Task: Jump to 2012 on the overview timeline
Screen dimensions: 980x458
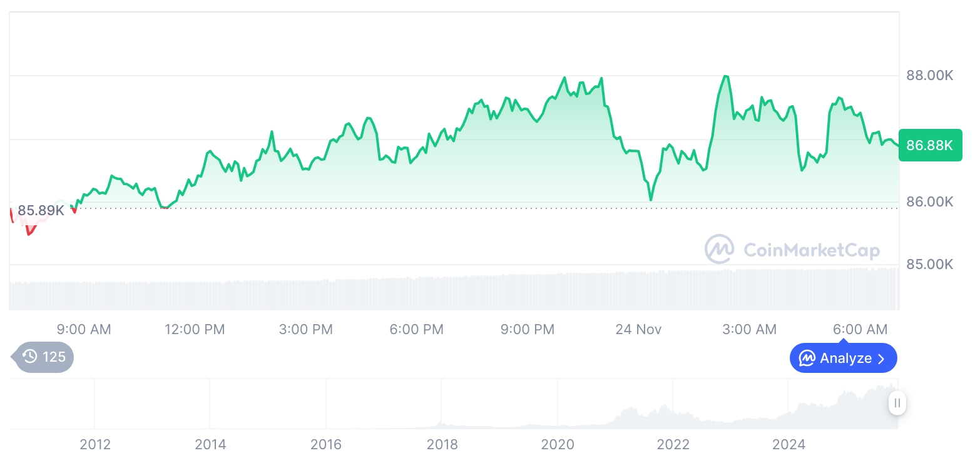Action: (95, 445)
